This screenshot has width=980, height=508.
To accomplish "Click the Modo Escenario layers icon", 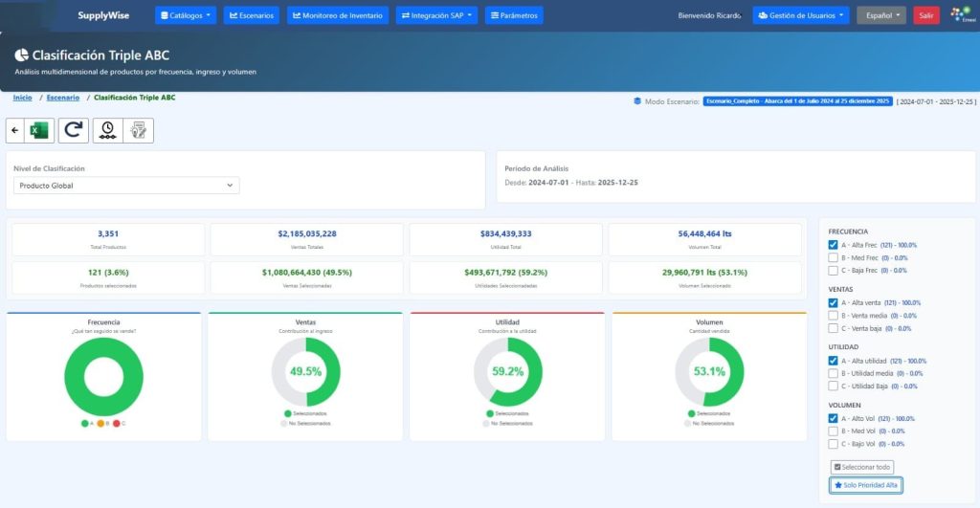I will point(637,100).
